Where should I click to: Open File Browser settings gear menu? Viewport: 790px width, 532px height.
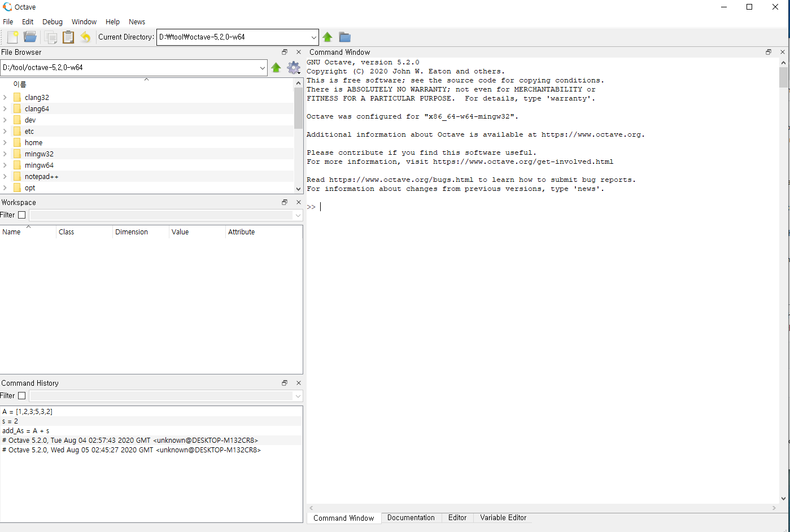coord(294,68)
